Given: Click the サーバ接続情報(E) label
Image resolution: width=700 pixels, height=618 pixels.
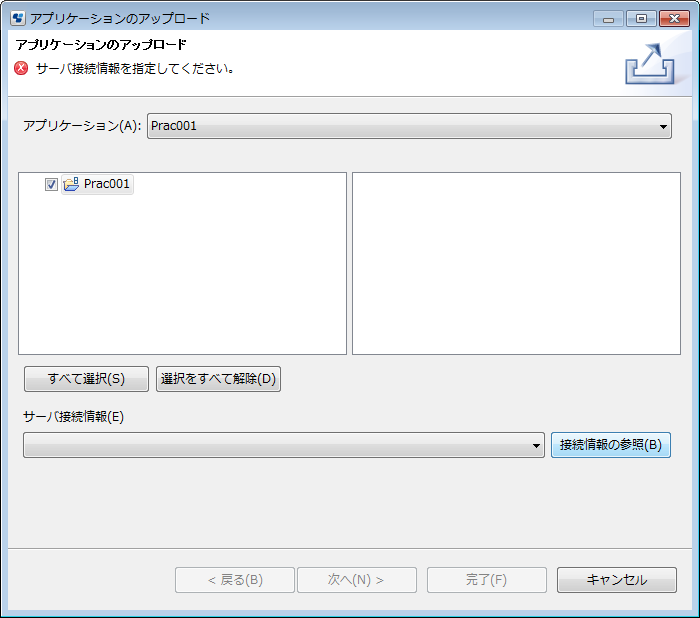Looking at the screenshot, I should coord(74,417).
